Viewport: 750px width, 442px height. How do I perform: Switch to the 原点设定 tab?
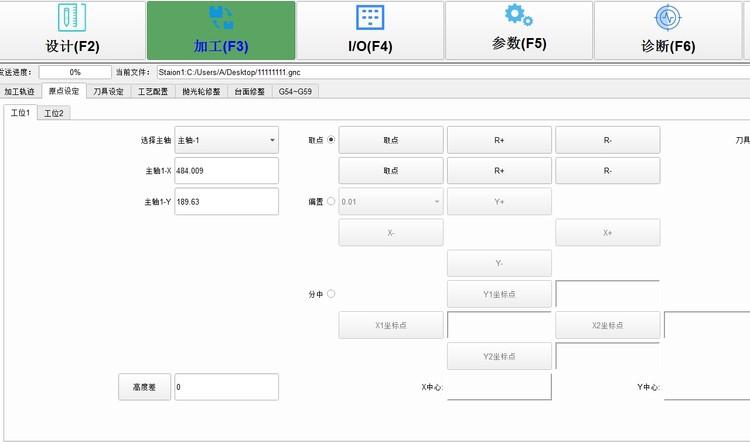64,91
